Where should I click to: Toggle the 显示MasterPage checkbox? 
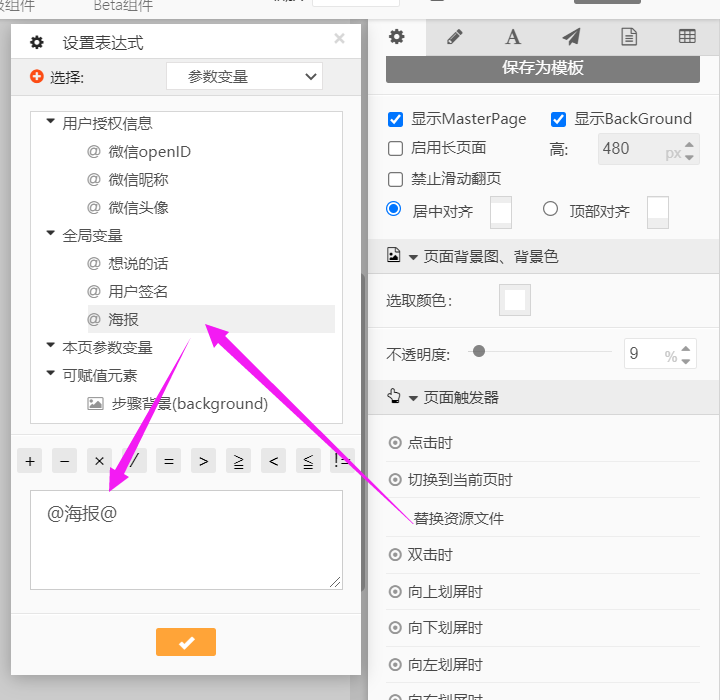(x=396, y=119)
